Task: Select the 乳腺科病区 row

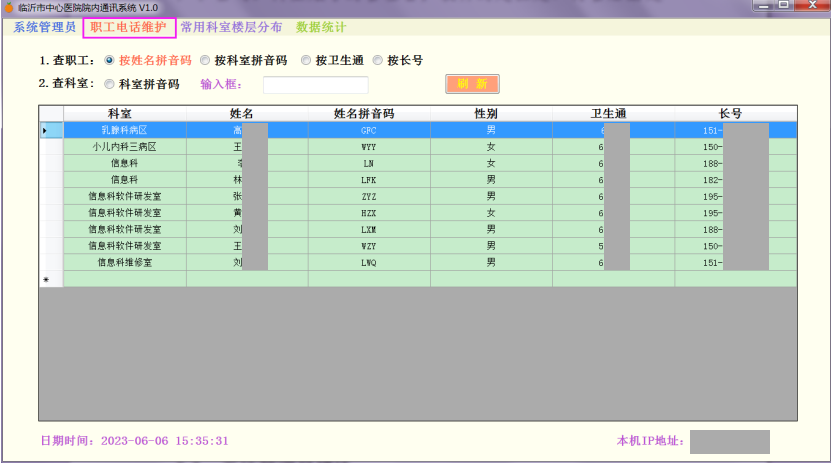Action: click(x=124, y=130)
